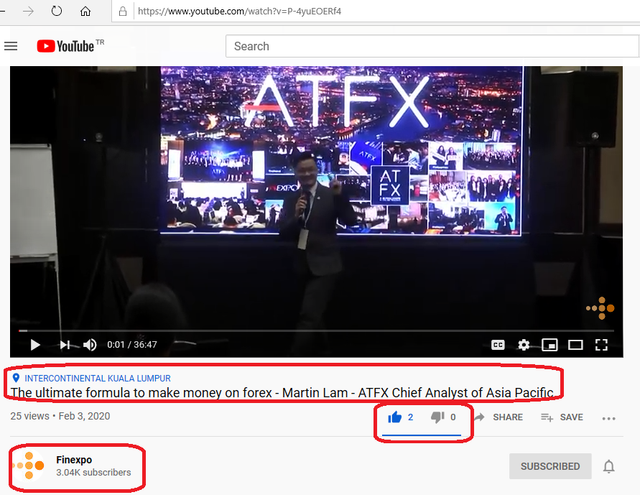Click the video title text

pos(282,393)
